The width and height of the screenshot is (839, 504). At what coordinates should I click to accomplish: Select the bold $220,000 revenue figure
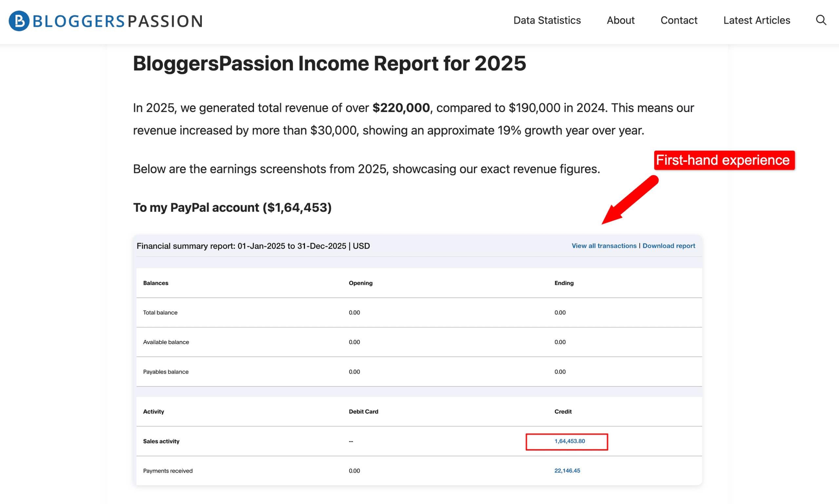(401, 108)
